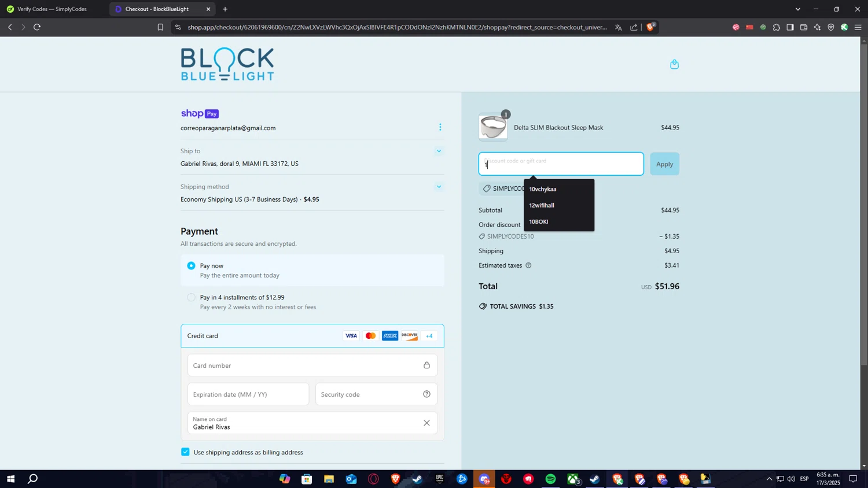Select Pay in 4 installments option

[x=191, y=297]
